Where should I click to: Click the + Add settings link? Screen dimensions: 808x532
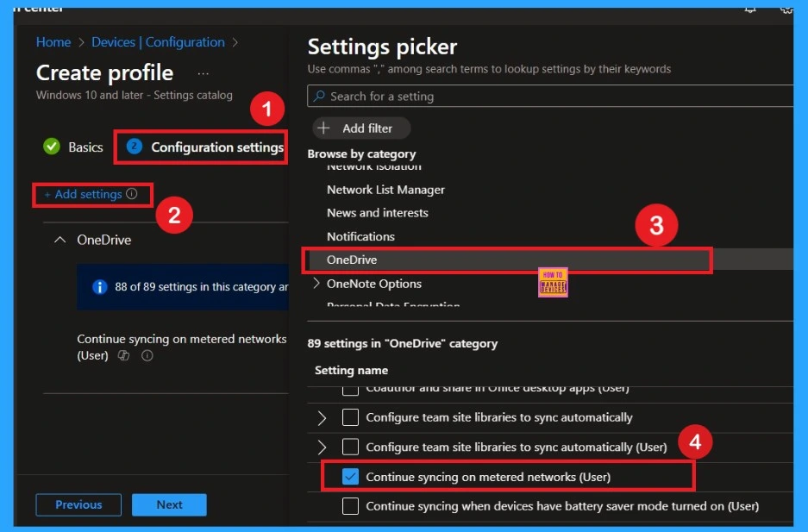click(x=83, y=194)
